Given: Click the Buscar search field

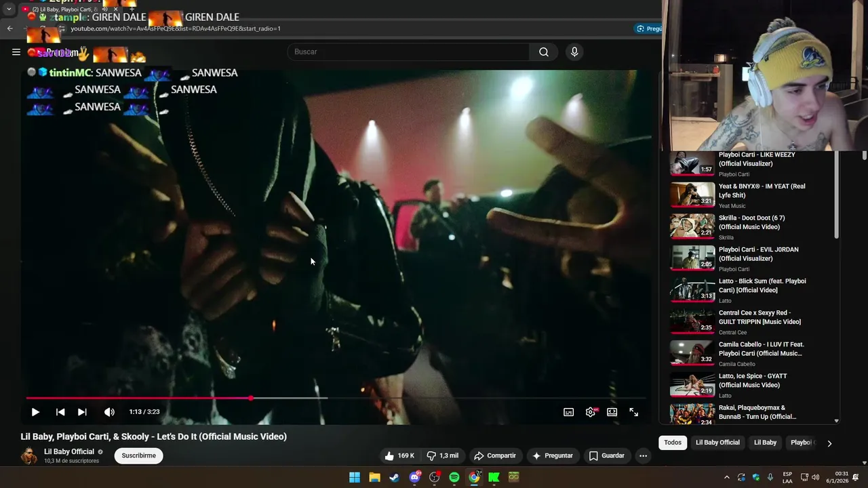Looking at the screenshot, I should tap(409, 52).
